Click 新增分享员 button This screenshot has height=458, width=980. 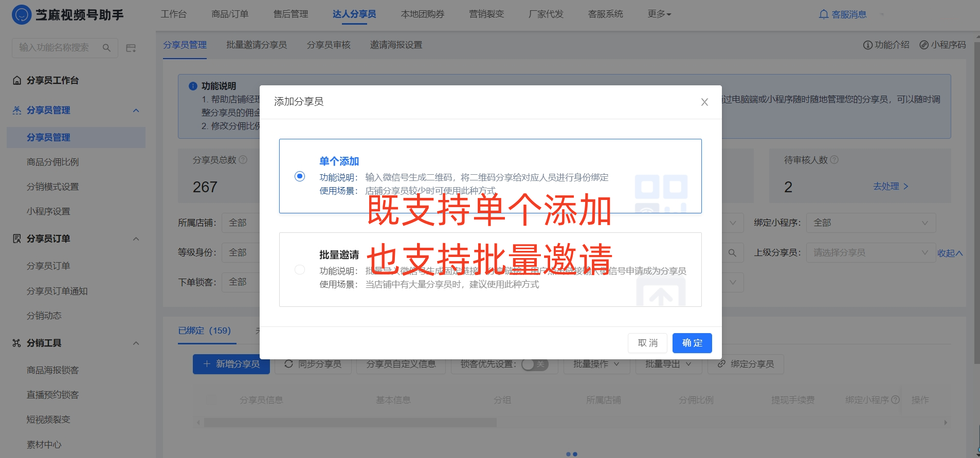231,364
